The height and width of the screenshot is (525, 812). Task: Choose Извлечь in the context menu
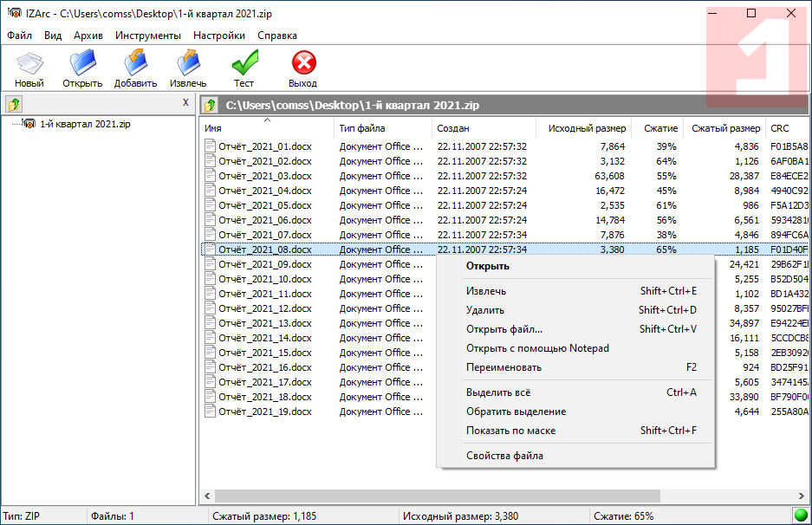tap(575, 291)
